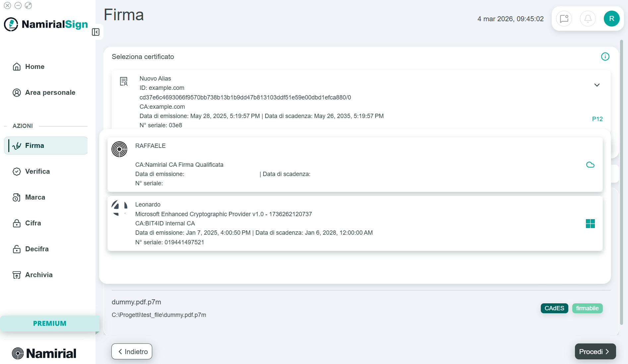Open the notifications bell
This screenshot has width=628, height=364.
pyautogui.click(x=588, y=19)
